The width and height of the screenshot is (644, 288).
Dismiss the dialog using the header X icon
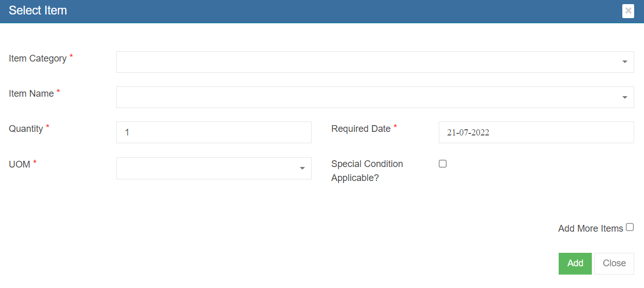(x=628, y=11)
